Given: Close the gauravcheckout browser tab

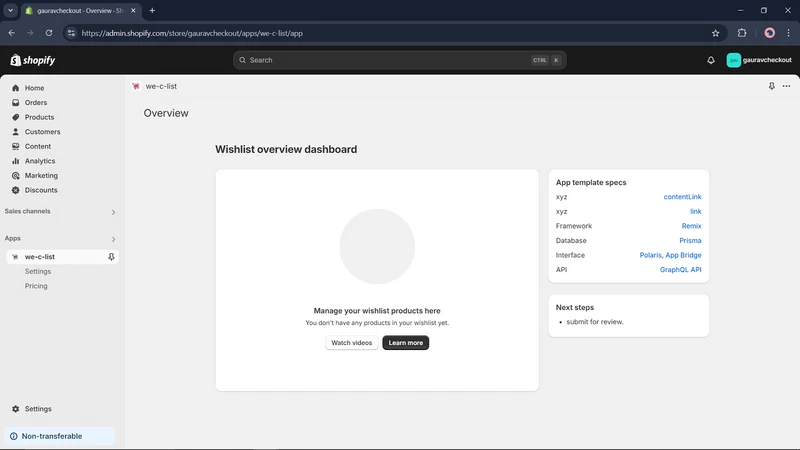Looking at the screenshot, I should pos(133,10).
